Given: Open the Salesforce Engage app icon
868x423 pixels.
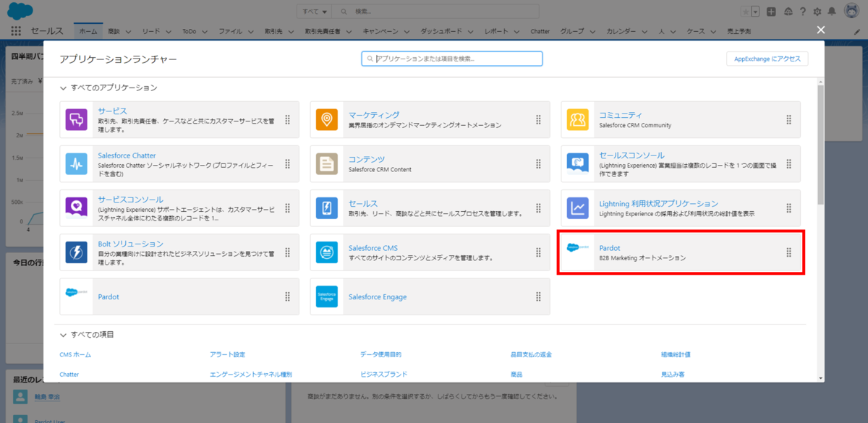Looking at the screenshot, I should (x=327, y=296).
